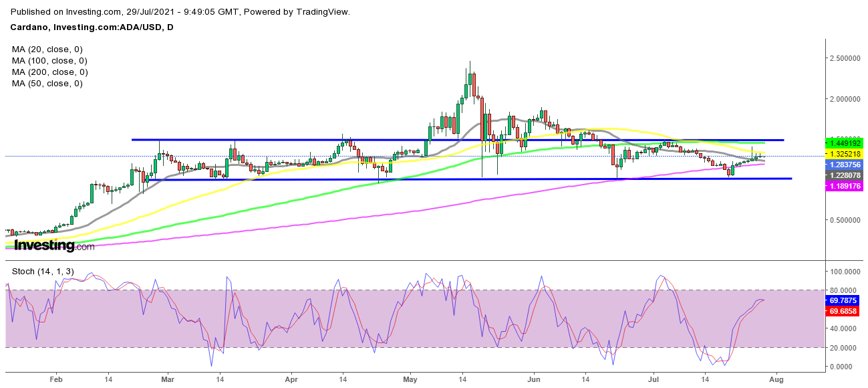Click the blue 1.283756 current price tag
The image size is (868, 388).
tap(845, 165)
